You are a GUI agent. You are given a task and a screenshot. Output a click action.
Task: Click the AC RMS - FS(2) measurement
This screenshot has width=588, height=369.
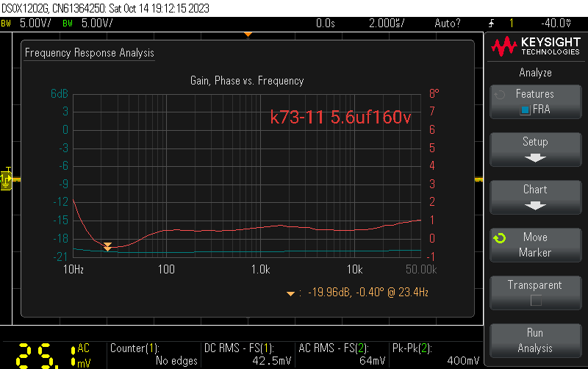tap(342, 354)
